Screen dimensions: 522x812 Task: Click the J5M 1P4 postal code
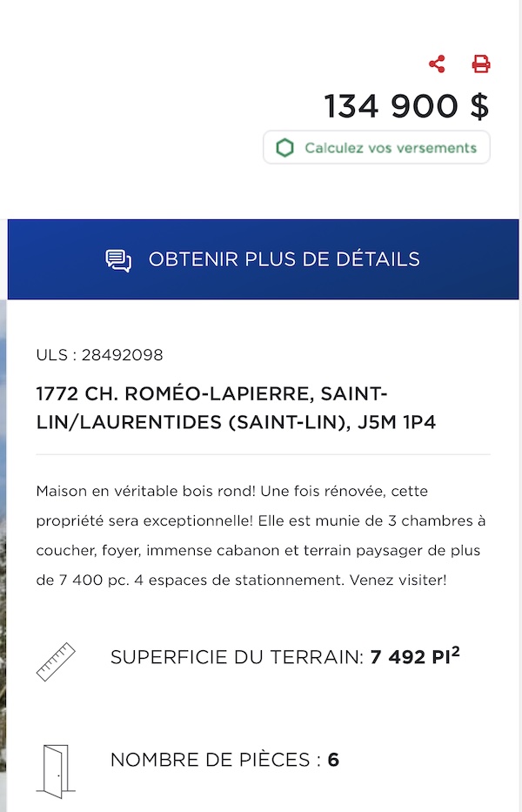coord(397,422)
